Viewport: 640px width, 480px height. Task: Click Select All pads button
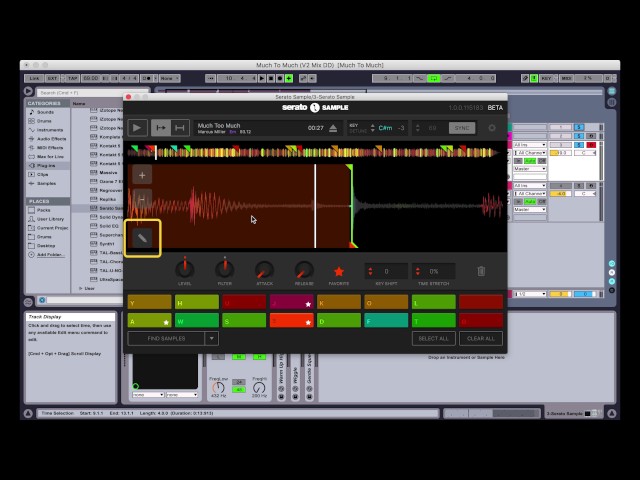[433, 338]
